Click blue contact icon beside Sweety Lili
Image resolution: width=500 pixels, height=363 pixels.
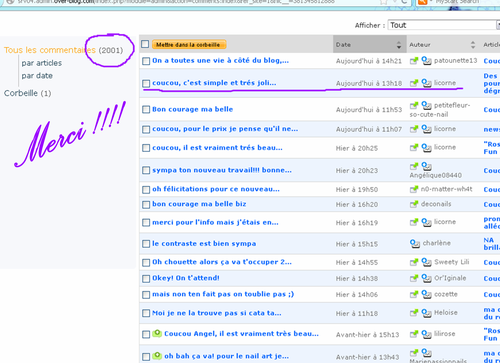click(426, 262)
